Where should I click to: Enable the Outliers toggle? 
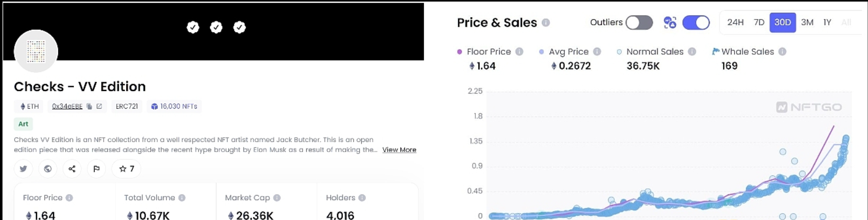tap(639, 22)
